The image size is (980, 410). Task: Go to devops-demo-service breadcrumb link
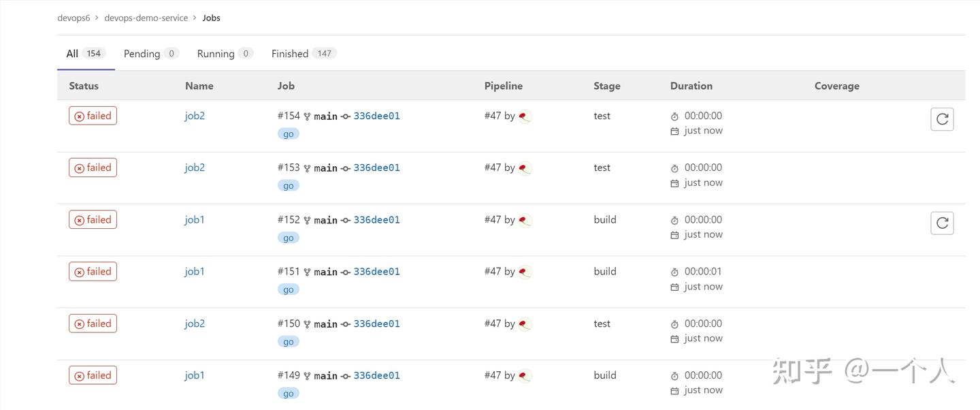pyautogui.click(x=146, y=18)
